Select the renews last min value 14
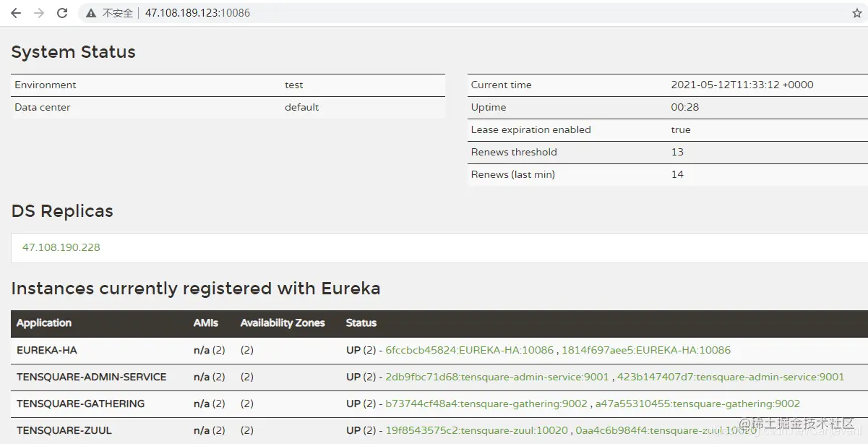This screenshot has width=868, height=444. pyautogui.click(x=677, y=174)
